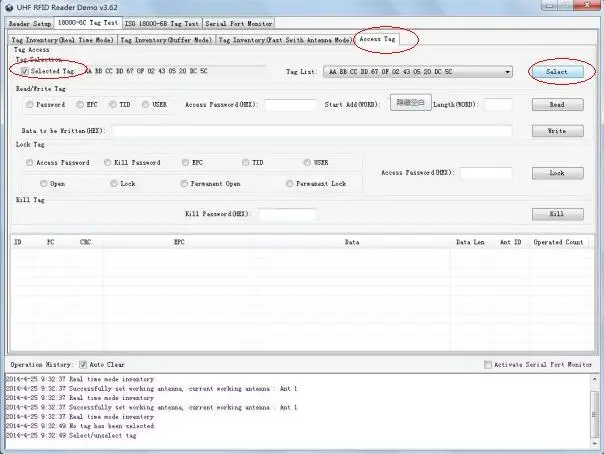Select TID radio in Lock Tag
604x454 pixels.
(x=246, y=163)
